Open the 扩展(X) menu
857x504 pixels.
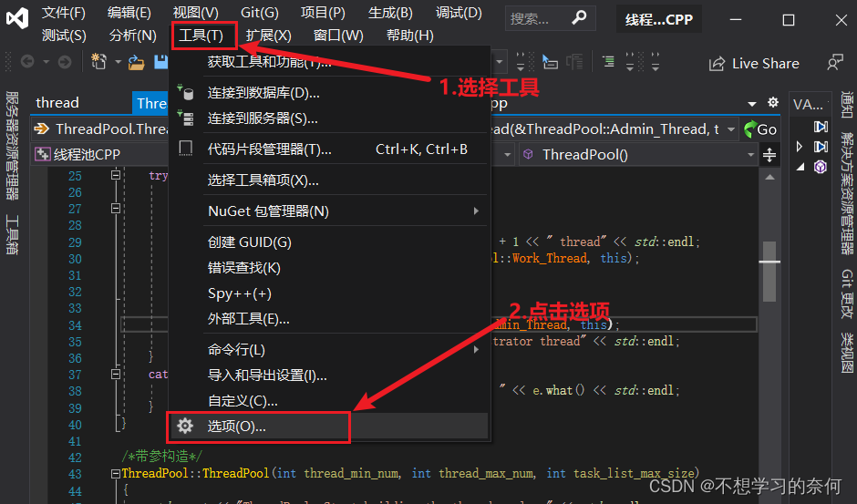pyautogui.click(x=268, y=36)
